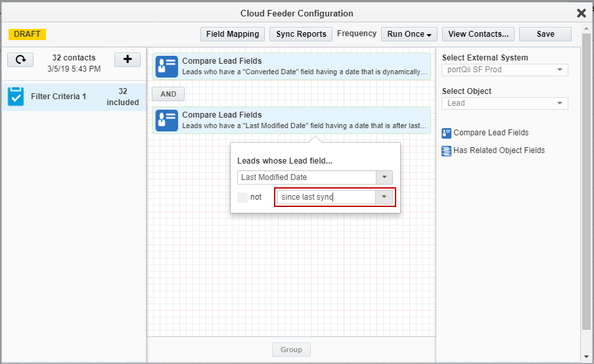594x364 pixels.
Task: Open Field Mapping
Action: (233, 34)
